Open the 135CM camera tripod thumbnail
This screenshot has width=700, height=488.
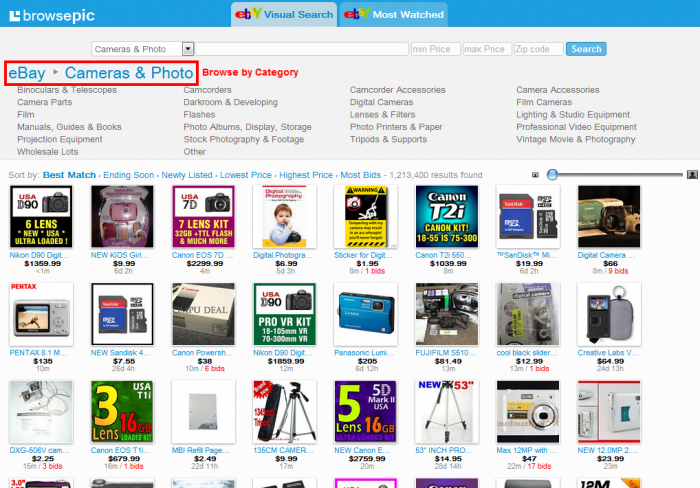284,412
